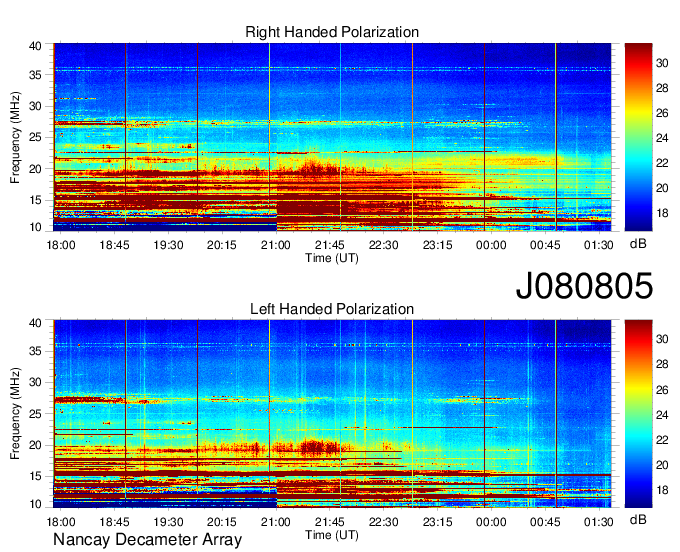Click the 30 MHz tick on Left Handed plot
Image resolution: width=680 pixels, height=552 pixels.
pyautogui.click(x=36, y=382)
